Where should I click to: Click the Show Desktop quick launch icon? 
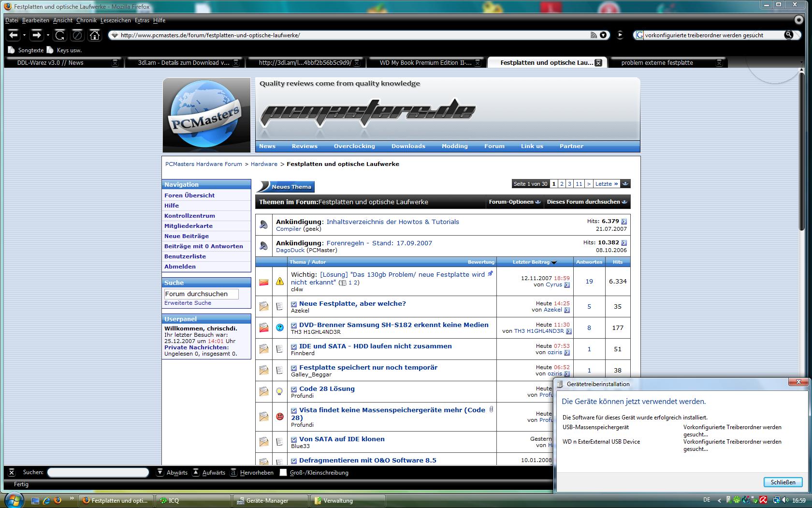click(35, 500)
